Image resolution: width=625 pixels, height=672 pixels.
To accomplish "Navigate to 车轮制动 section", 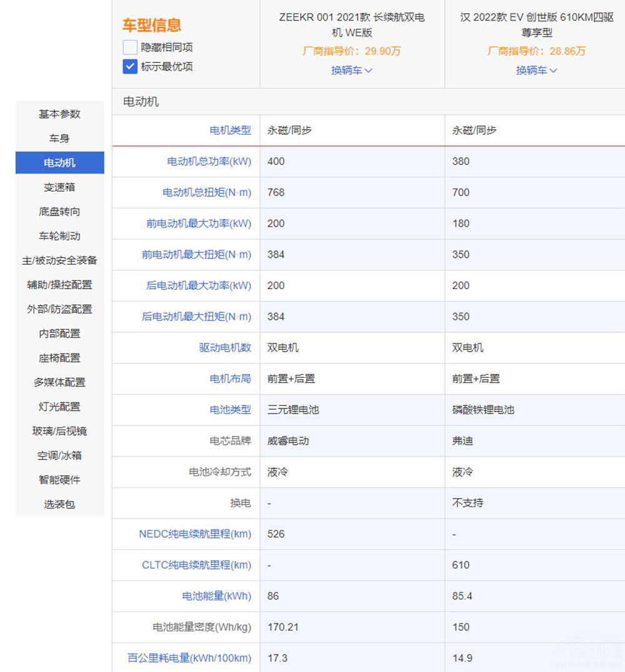I will pyautogui.click(x=59, y=235).
